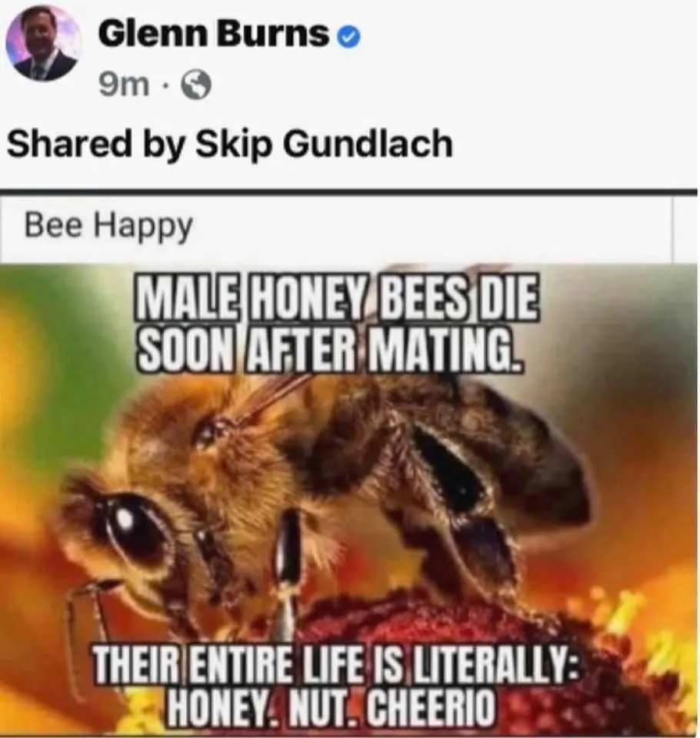Click the Glenn Burns name link
The image size is (700, 738).
[x=213, y=35]
